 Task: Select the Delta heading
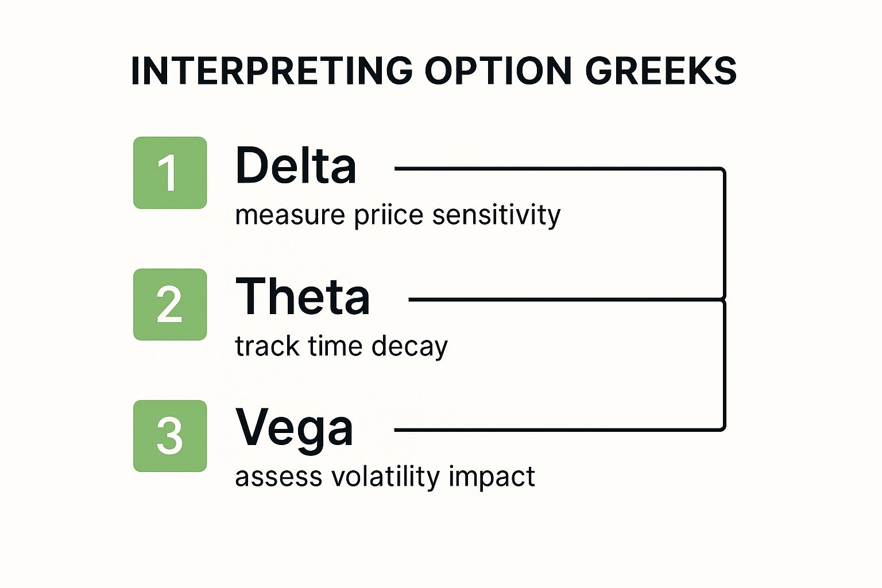(296, 165)
